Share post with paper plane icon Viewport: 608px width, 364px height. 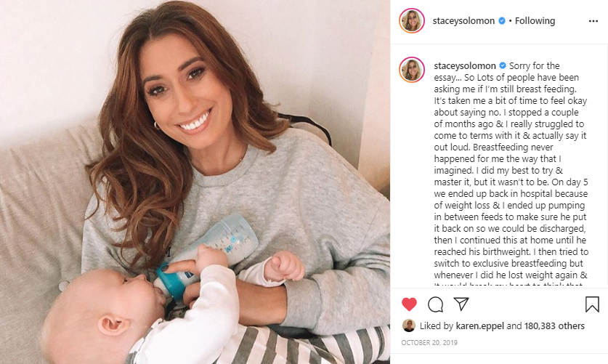(x=461, y=304)
